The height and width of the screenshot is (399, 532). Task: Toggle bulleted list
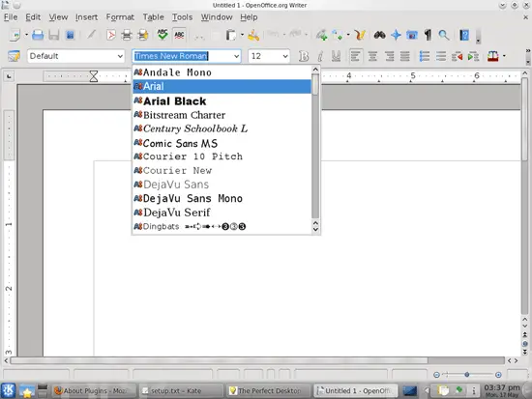pyautogui.click(x=441, y=56)
